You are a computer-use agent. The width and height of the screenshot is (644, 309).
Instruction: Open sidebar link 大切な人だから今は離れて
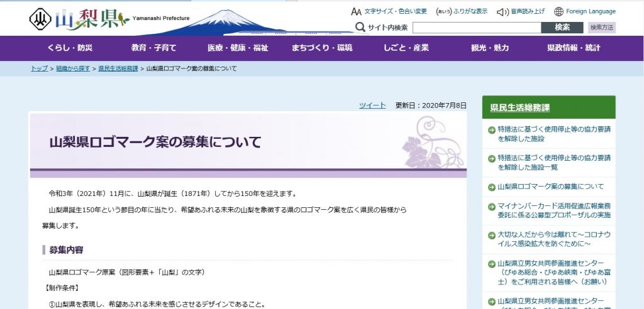(554, 239)
